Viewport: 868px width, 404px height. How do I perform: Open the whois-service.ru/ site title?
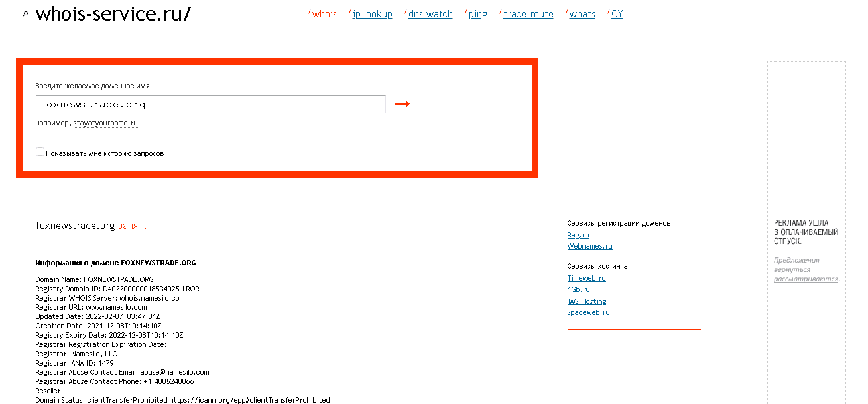pos(113,14)
